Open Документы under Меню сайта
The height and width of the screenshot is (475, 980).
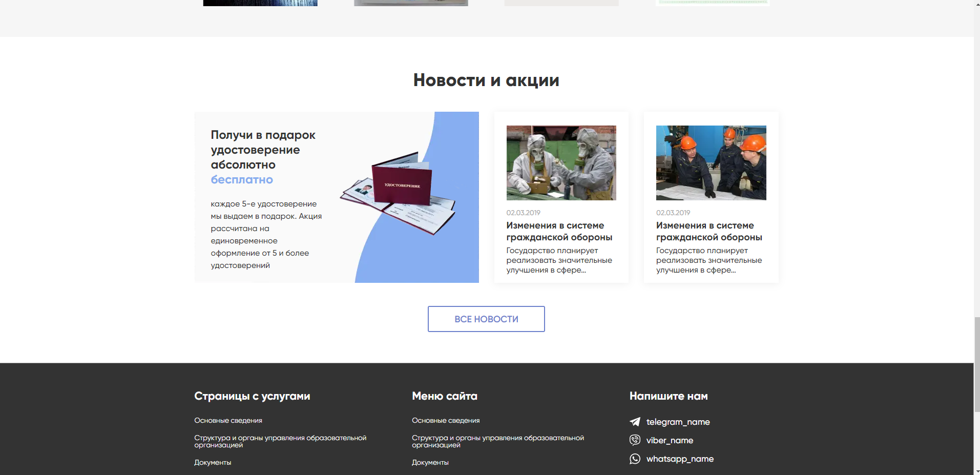click(430, 462)
